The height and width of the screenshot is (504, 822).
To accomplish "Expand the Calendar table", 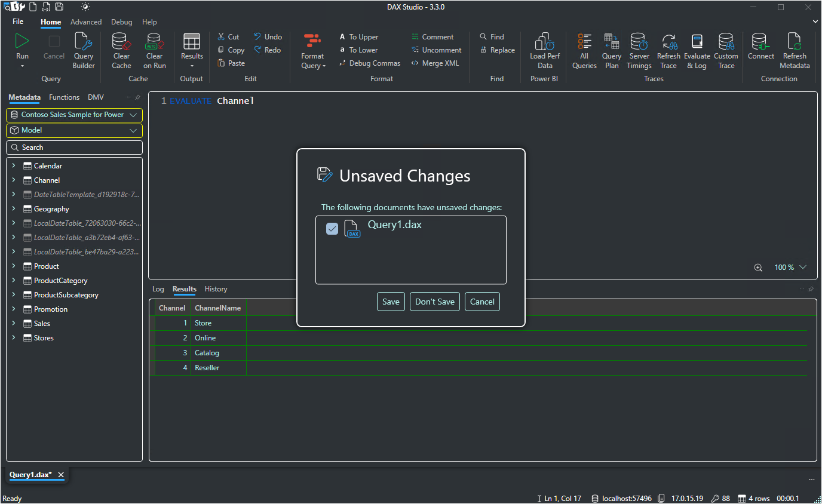I will (14, 166).
